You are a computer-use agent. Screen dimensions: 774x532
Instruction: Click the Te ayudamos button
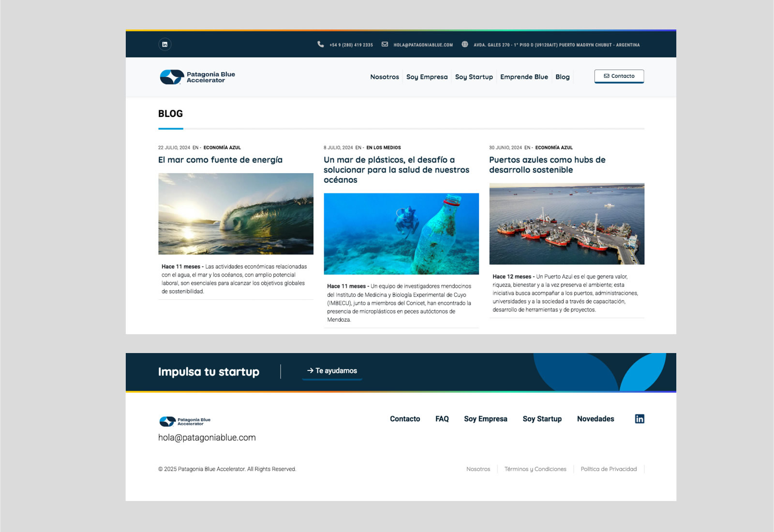click(332, 371)
